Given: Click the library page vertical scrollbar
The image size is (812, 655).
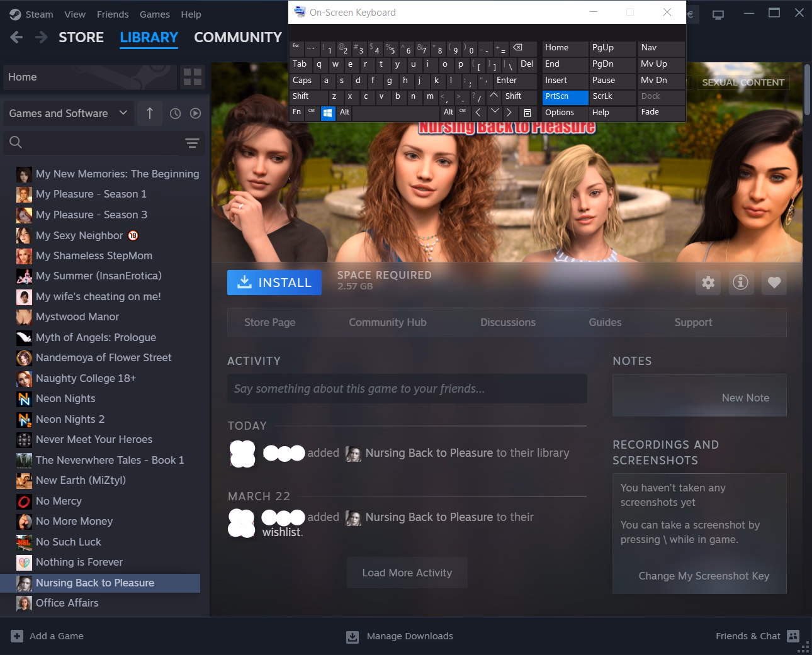Looking at the screenshot, I should click(807, 89).
